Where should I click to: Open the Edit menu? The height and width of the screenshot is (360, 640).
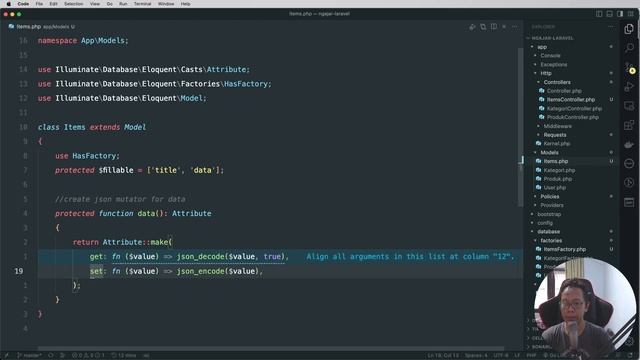(53, 4)
